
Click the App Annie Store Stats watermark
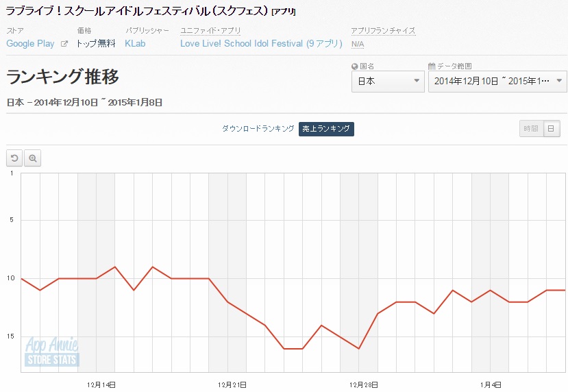coord(52,352)
